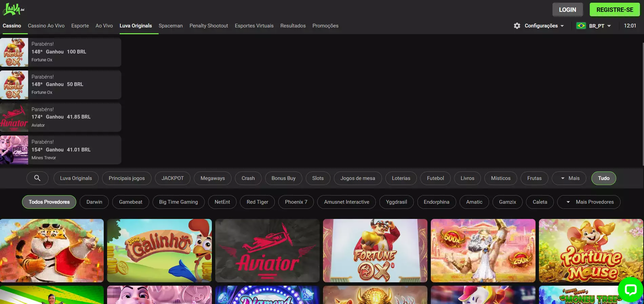Expand the Mais Provedores dropdown
The image size is (644, 304).
pos(589,202)
